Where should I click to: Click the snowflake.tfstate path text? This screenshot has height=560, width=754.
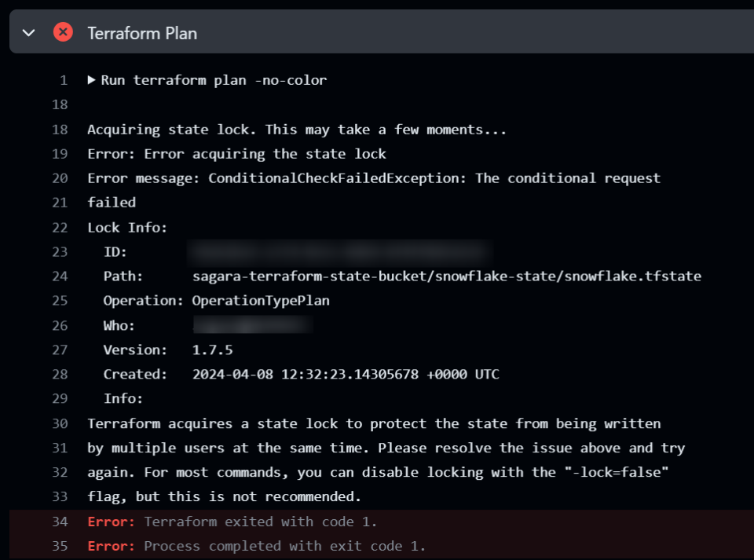tap(446, 276)
